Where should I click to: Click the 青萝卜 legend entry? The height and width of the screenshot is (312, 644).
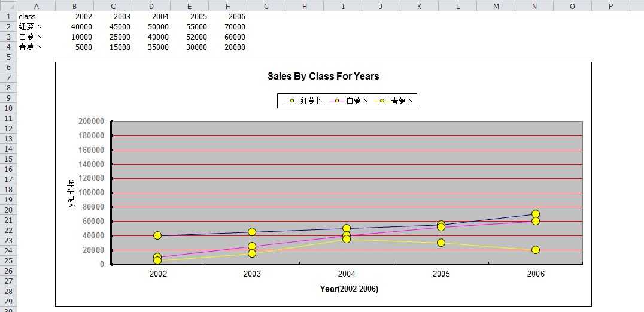[x=394, y=101]
